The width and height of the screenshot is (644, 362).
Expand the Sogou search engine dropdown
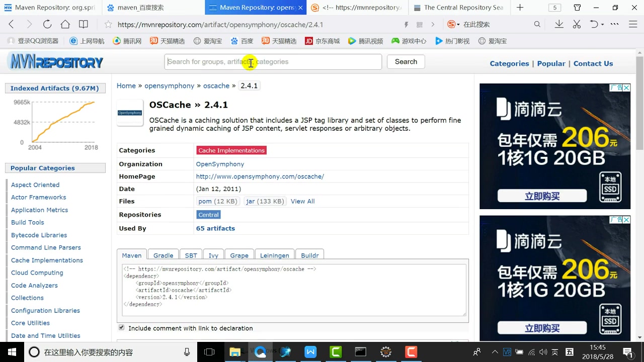pos(458,25)
